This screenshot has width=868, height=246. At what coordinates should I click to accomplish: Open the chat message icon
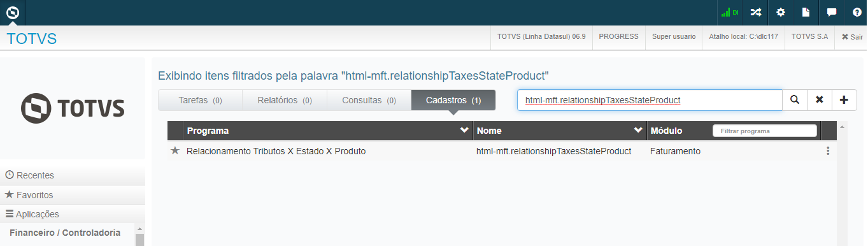[x=831, y=12]
